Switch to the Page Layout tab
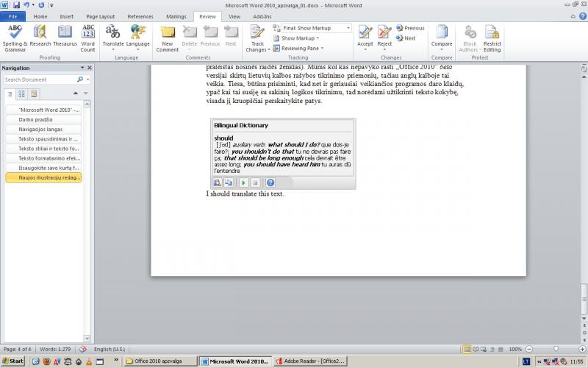588x368 pixels. click(x=100, y=16)
